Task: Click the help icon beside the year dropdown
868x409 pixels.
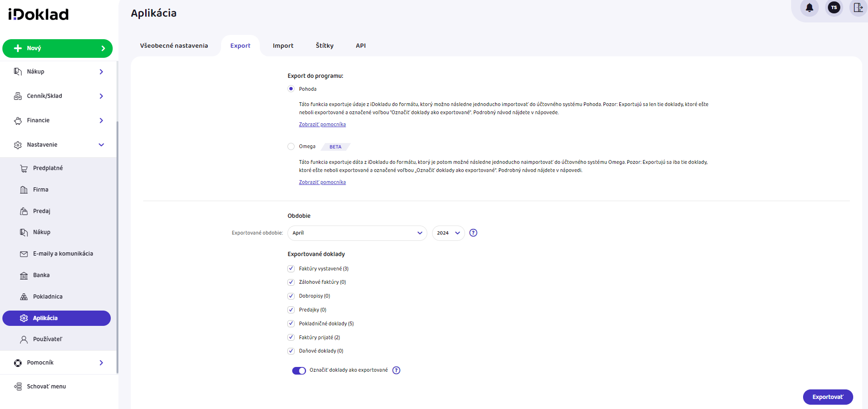Action: click(473, 233)
